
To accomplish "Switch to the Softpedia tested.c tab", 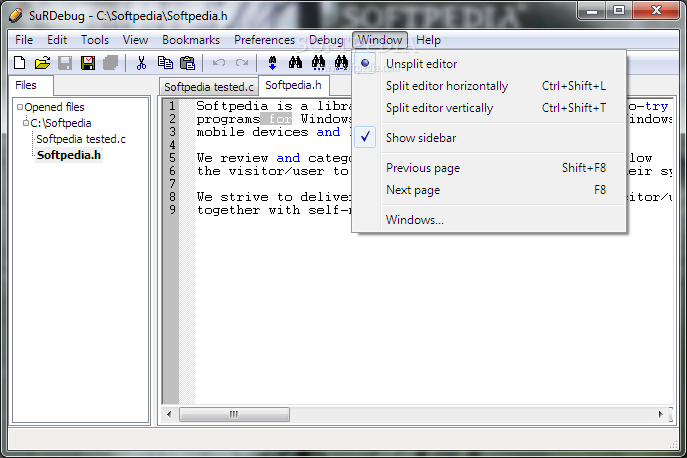I will tap(209, 87).
